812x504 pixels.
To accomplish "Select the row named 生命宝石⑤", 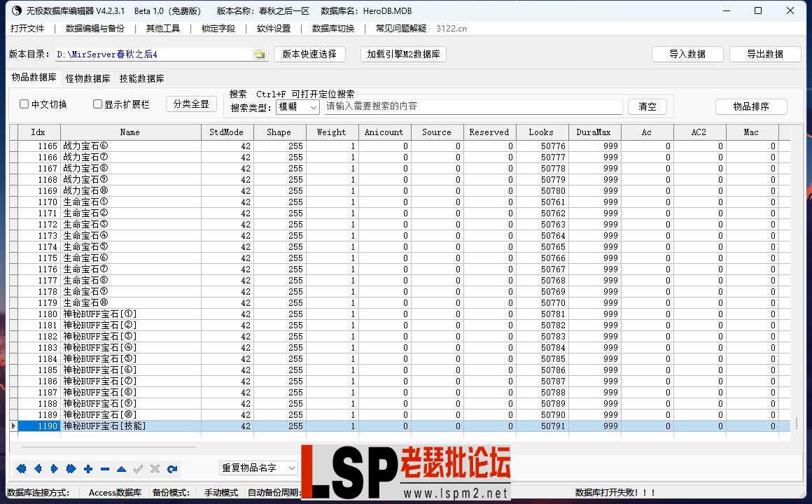I will 400,246.
